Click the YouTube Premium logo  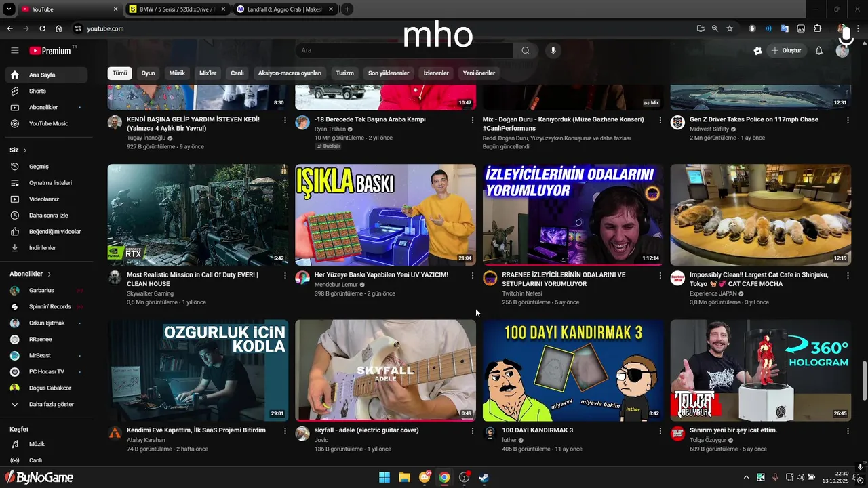tap(50, 51)
